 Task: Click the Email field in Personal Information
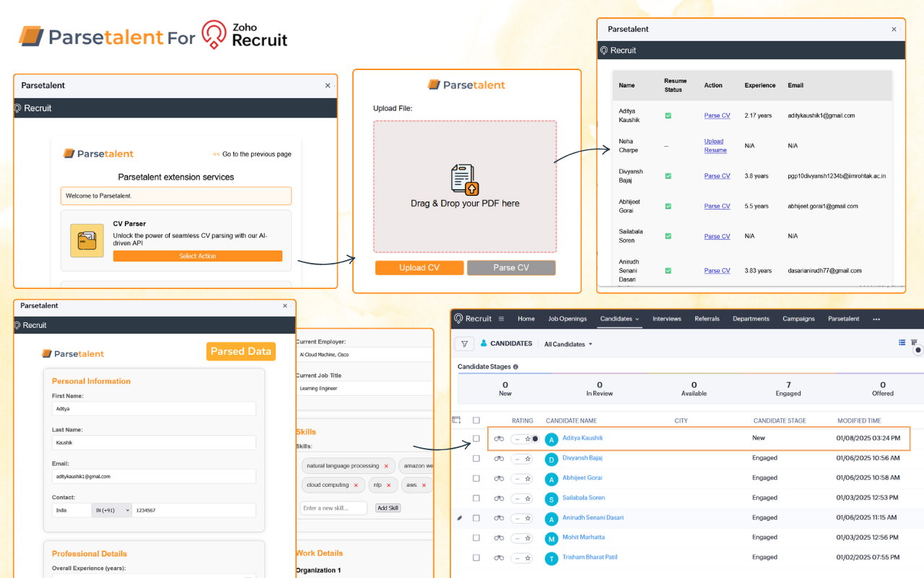click(154, 476)
